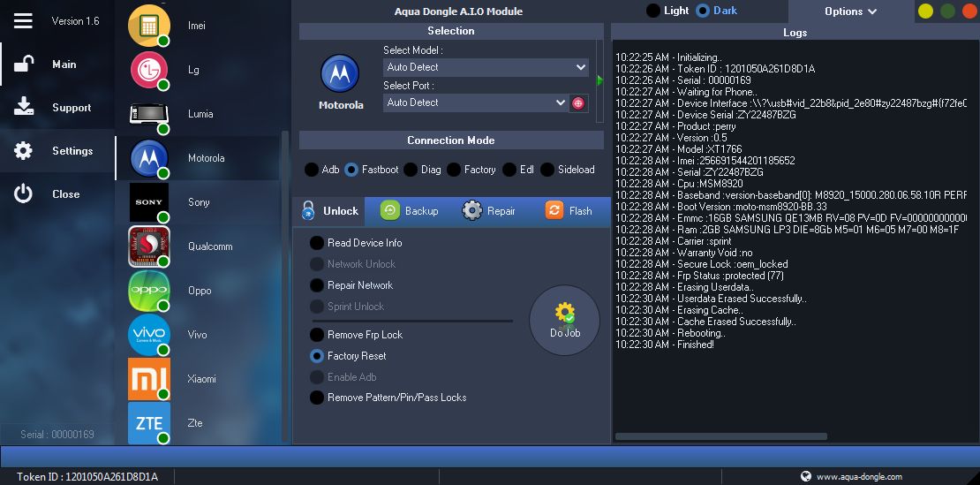Select the Oppo brand icon
This screenshot has width=980, height=485.
[148, 291]
